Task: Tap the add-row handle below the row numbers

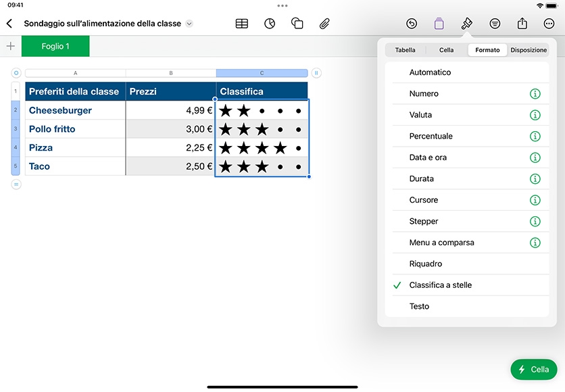Action: click(x=16, y=185)
